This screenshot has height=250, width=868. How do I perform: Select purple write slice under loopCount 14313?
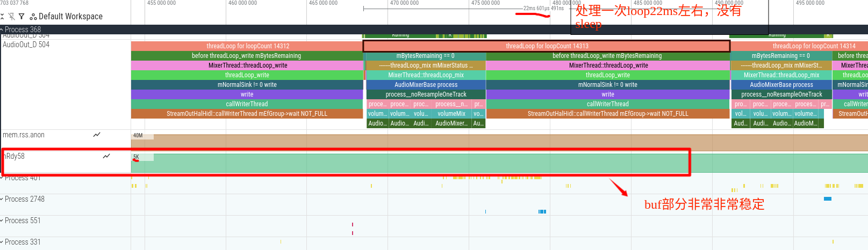(x=607, y=94)
